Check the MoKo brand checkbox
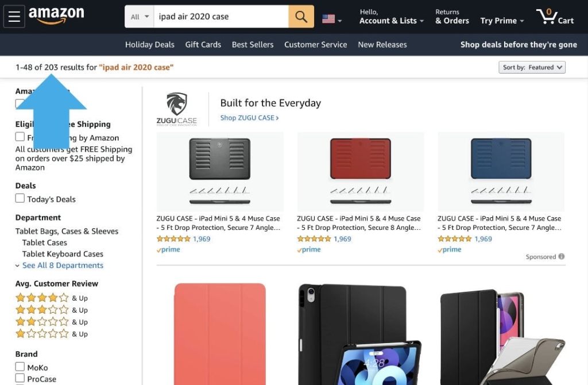Viewport: 588px width, 385px height. (20, 367)
